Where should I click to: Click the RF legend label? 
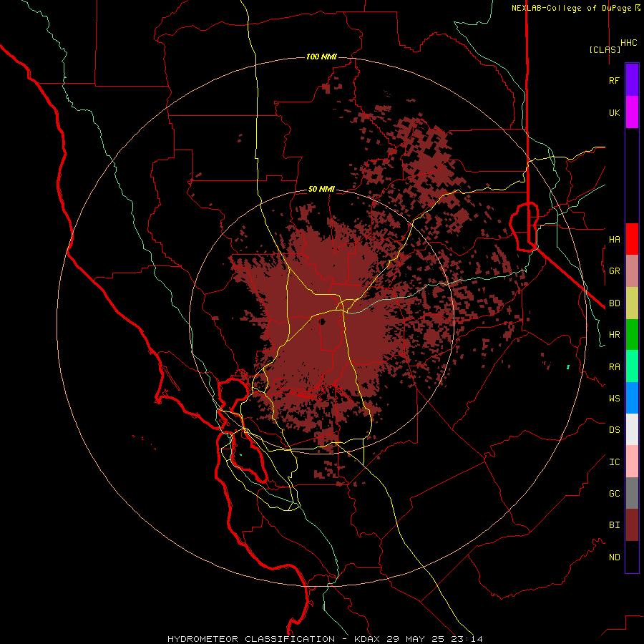[x=614, y=80]
